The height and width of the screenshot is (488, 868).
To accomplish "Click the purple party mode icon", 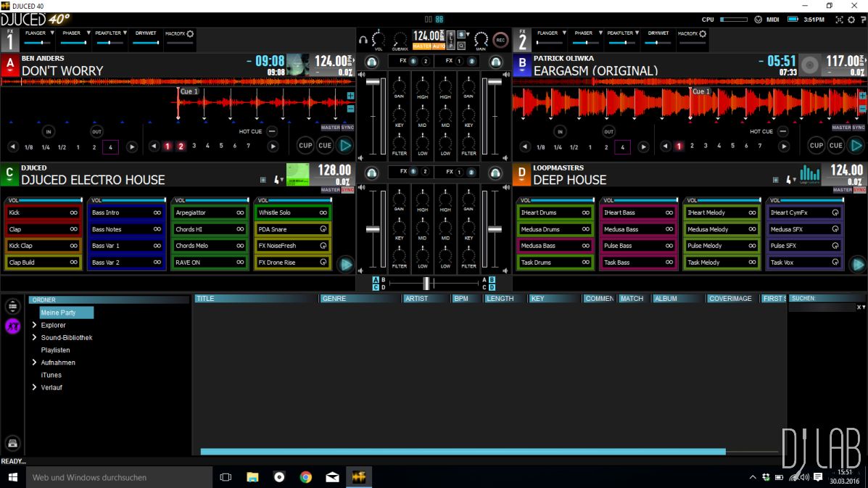I will (12, 326).
